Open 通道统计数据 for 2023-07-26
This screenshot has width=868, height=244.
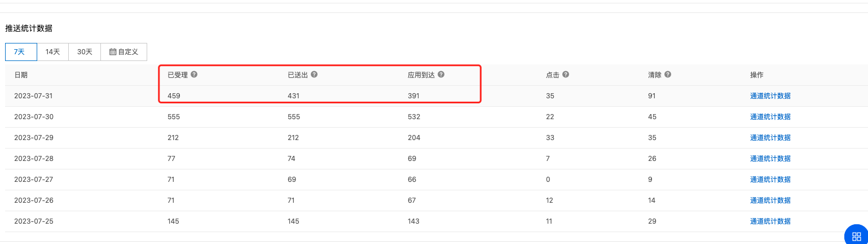click(770, 201)
